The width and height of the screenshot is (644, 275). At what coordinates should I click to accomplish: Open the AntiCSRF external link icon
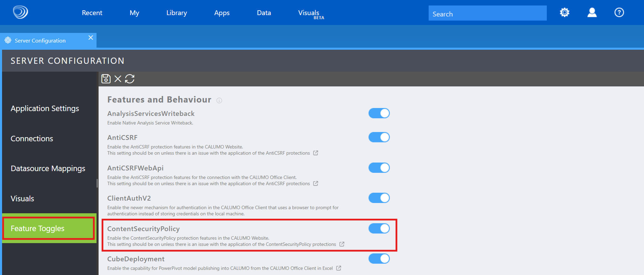point(316,153)
